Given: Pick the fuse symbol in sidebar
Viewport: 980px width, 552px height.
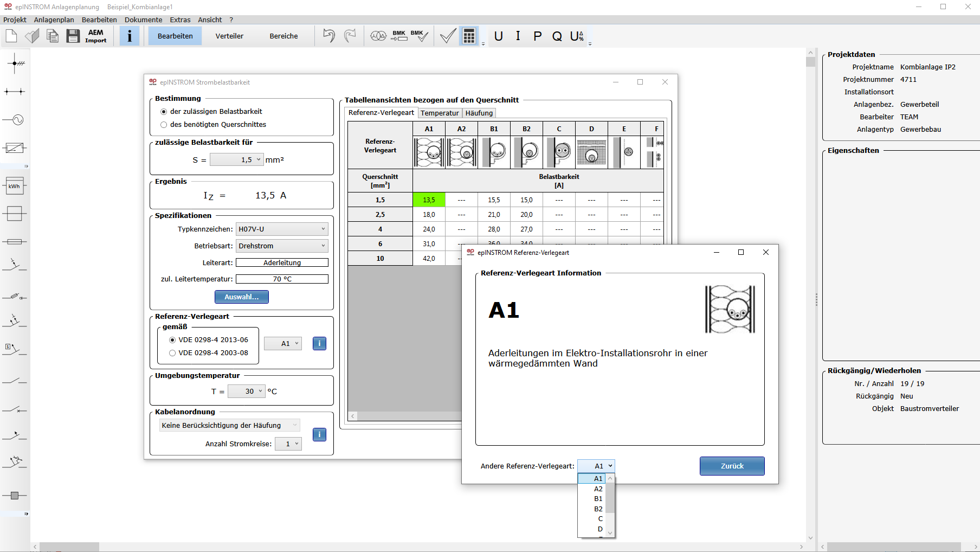Looking at the screenshot, I should pos(15,241).
